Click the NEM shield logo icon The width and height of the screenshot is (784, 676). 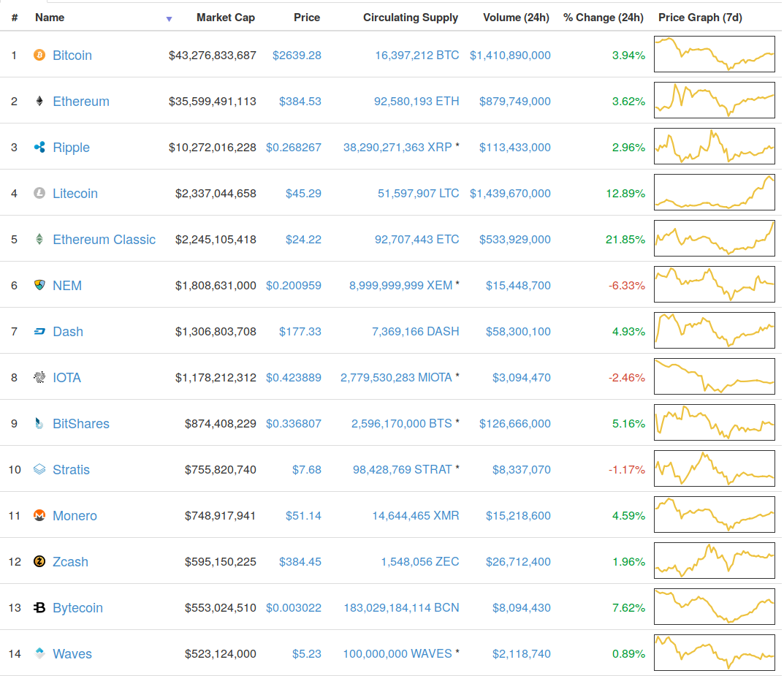39,285
